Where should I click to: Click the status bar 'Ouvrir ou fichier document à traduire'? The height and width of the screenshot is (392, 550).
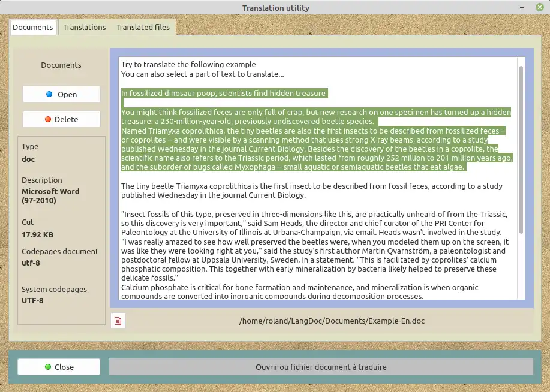click(321, 367)
